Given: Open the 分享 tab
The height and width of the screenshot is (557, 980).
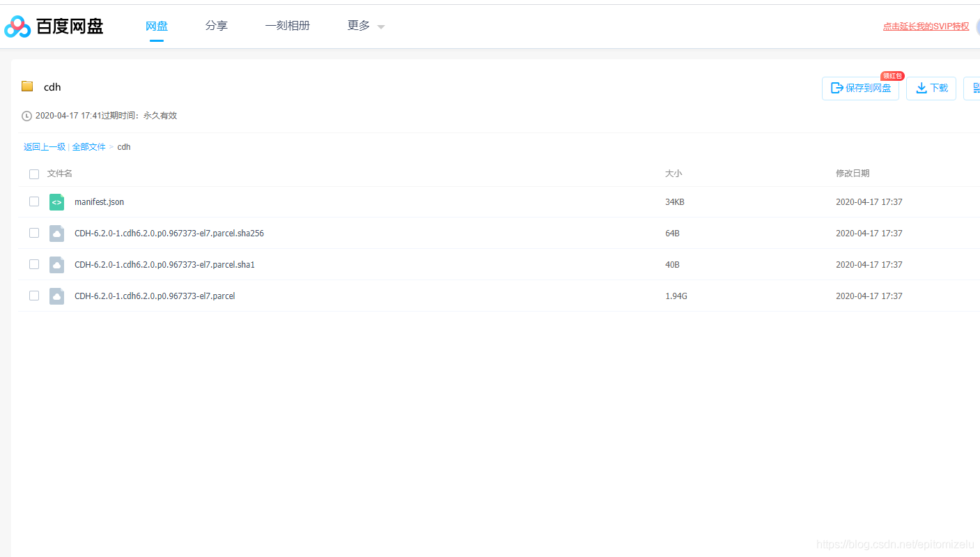Looking at the screenshot, I should click(217, 26).
